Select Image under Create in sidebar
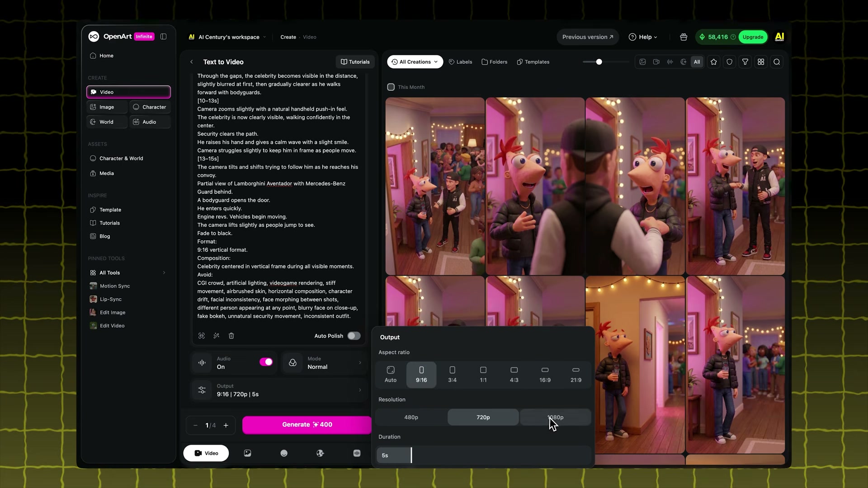868x488 pixels. (x=107, y=107)
